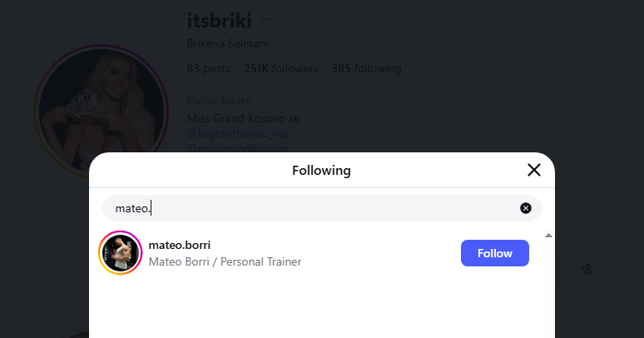
Task: Follow mateo.borri
Action: (494, 253)
